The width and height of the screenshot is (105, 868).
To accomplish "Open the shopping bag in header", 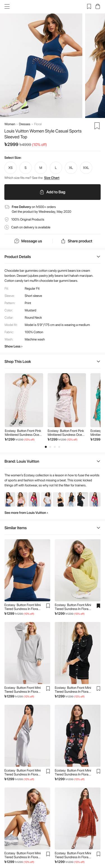I will (97, 6).
